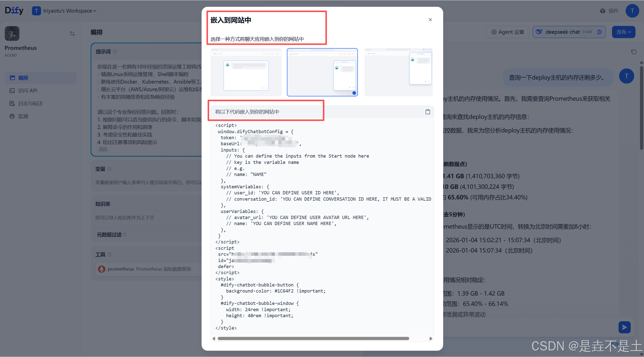Viewport: 644px width, 357px height.
Task: Open the deepseek-chat model parameters icon
Action: (x=599, y=32)
